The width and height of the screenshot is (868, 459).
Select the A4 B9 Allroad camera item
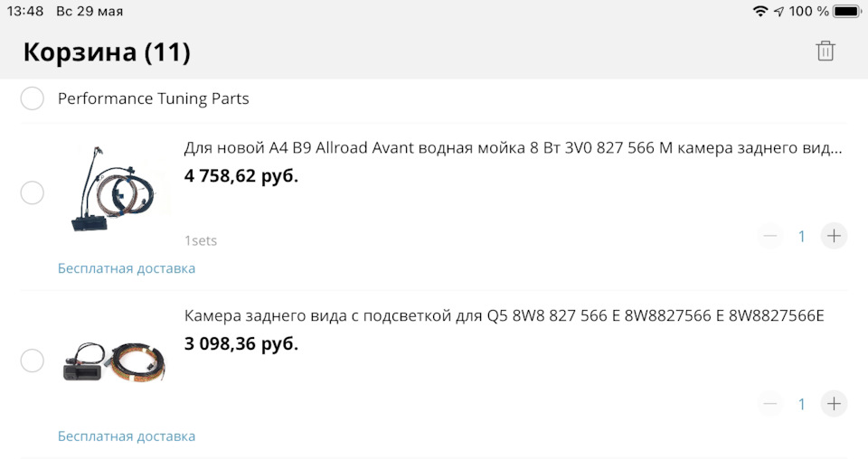[x=33, y=192]
